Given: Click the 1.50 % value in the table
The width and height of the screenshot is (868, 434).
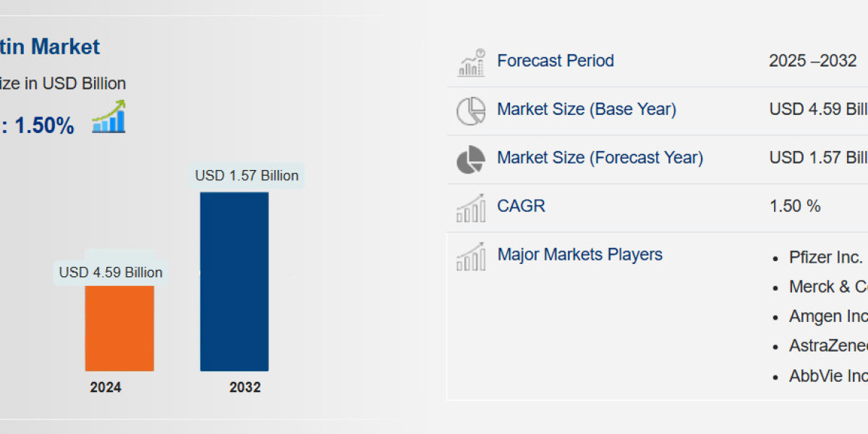Looking at the screenshot, I should click(794, 206).
